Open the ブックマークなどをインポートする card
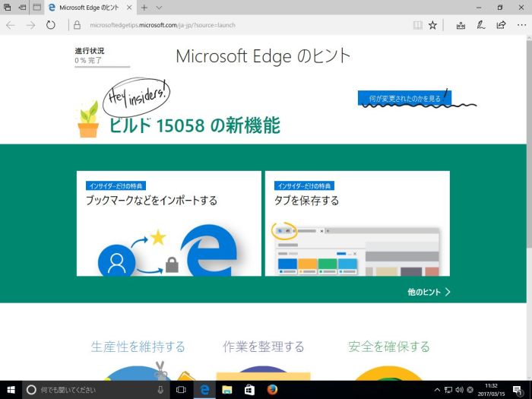532x399 pixels. (168, 223)
